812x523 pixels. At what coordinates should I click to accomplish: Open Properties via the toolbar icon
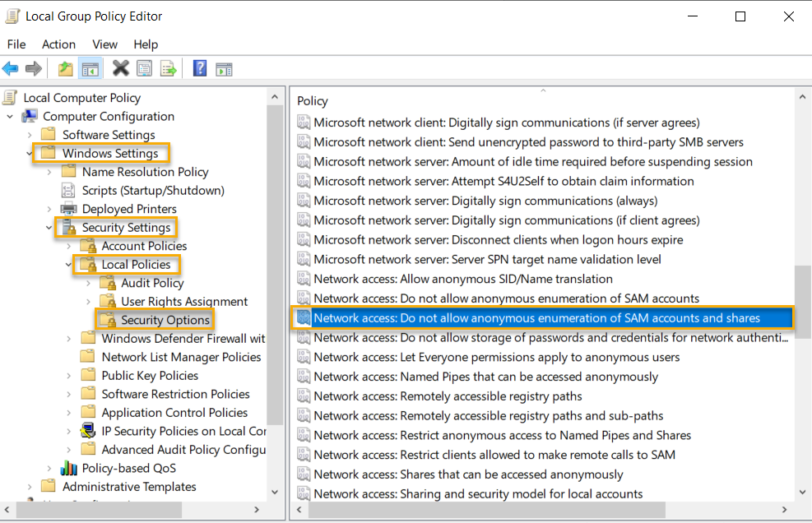(x=145, y=68)
